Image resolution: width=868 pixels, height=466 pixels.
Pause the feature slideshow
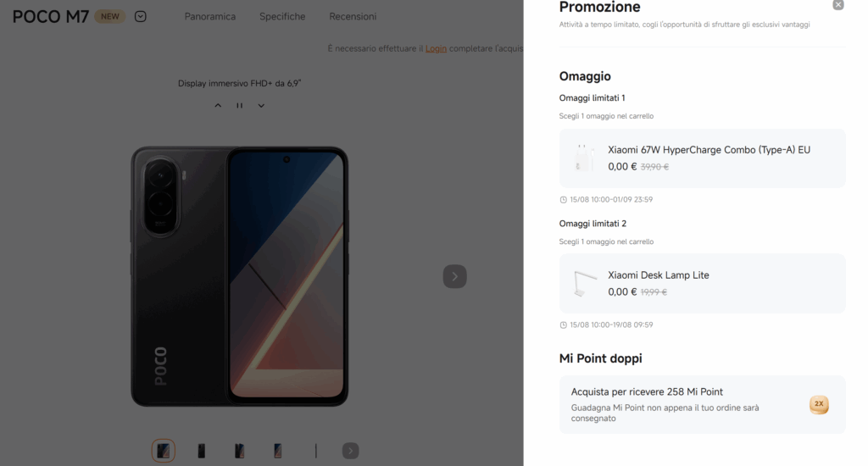(x=240, y=106)
